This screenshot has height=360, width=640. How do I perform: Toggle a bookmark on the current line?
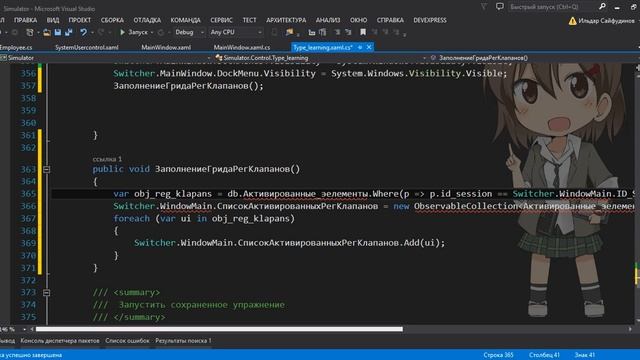click(x=362, y=32)
